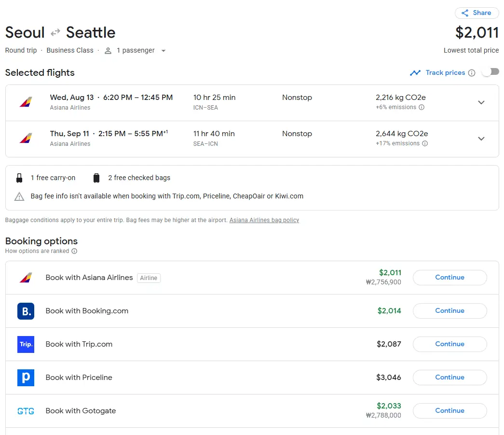504x435 pixels.
Task: Click the Booking.com logo
Action: 26,311
